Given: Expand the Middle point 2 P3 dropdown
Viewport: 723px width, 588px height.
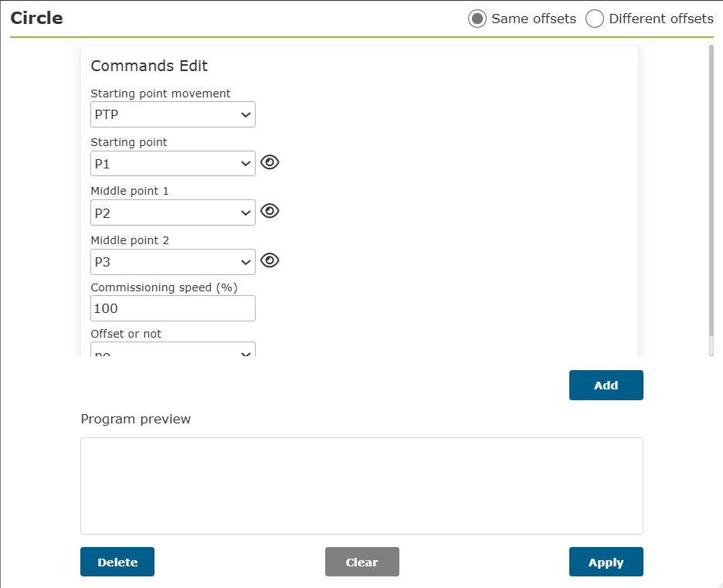Looking at the screenshot, I should click(x=173, y=262).
